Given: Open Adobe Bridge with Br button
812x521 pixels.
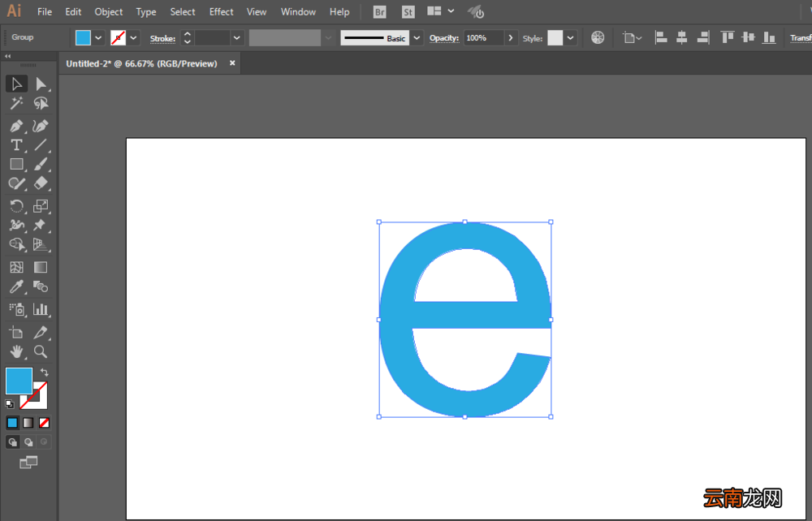Looking at the screenshot, I should [x=379, y=12].
